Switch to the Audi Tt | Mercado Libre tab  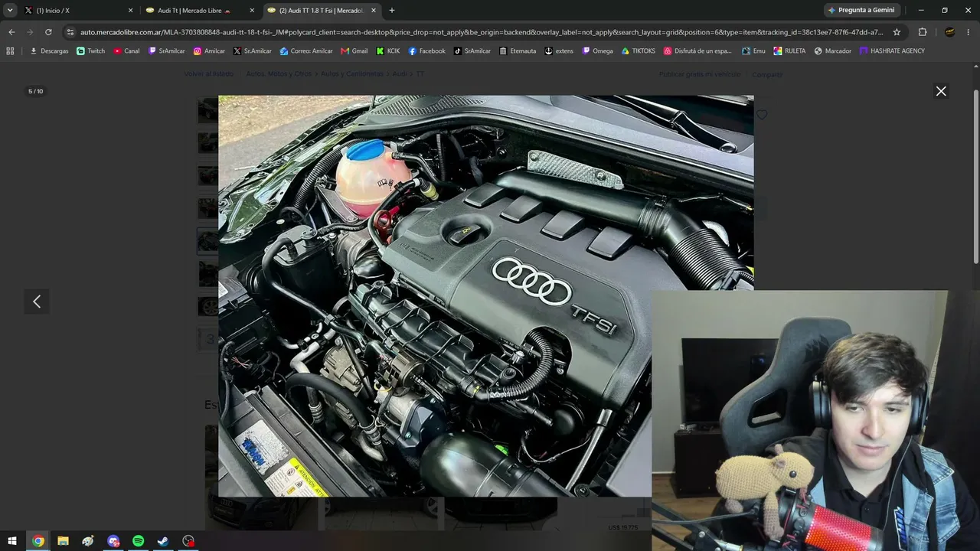tap(201, 11)
